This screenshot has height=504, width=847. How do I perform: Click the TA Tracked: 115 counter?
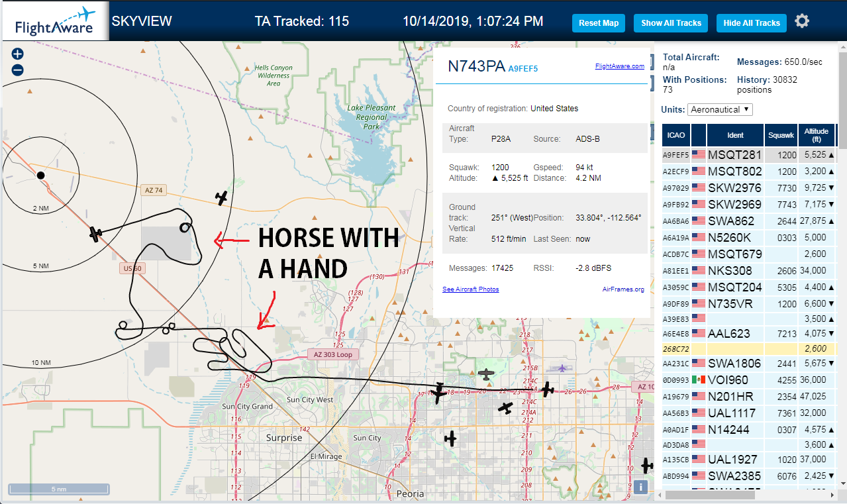(302, 21)
